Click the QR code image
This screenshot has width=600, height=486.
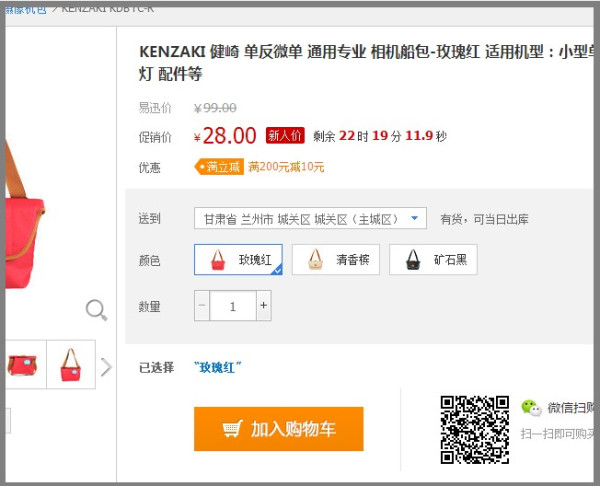coord(474,429)
